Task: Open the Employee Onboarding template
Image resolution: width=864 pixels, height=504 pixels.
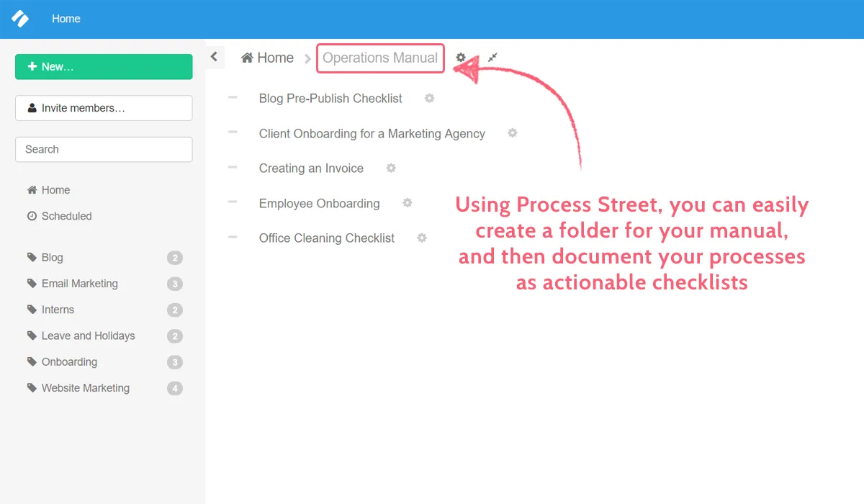Action: click(319, 204)
